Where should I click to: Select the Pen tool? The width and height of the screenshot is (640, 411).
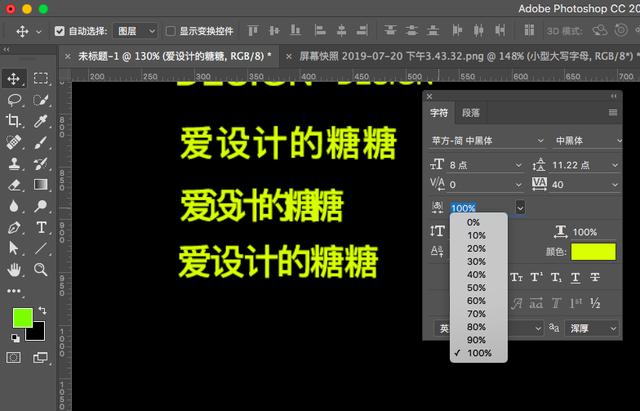[x=14, y=227]
